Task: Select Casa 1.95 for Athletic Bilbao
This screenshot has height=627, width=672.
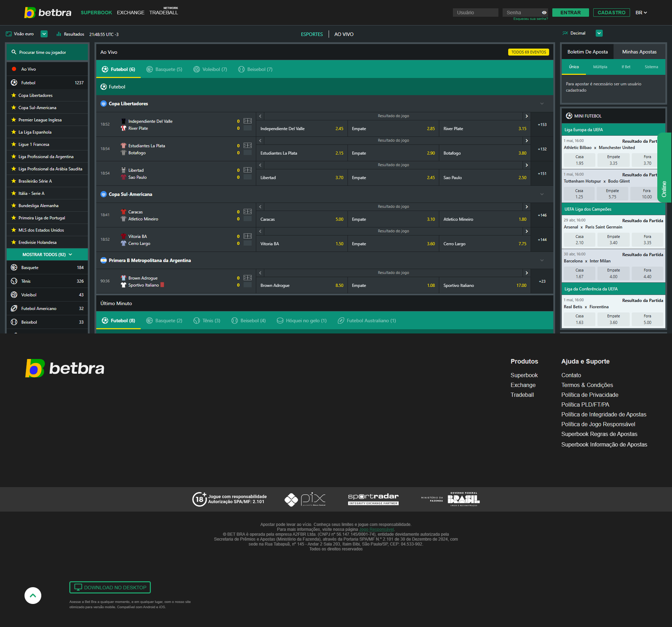Action: click(x=580, y=160)
